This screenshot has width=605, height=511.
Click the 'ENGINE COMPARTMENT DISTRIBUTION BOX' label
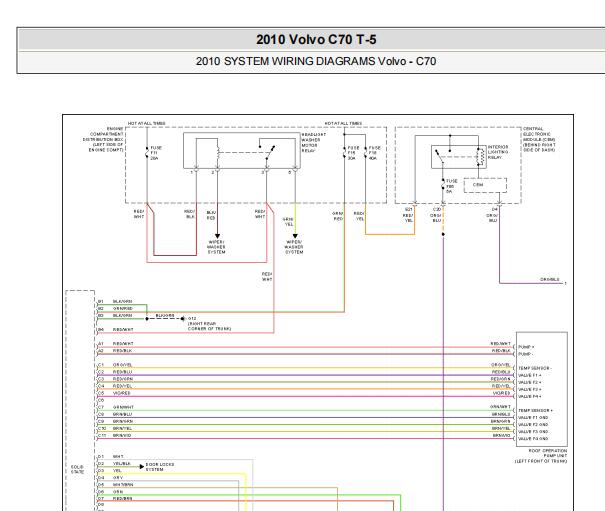(103, 139)
